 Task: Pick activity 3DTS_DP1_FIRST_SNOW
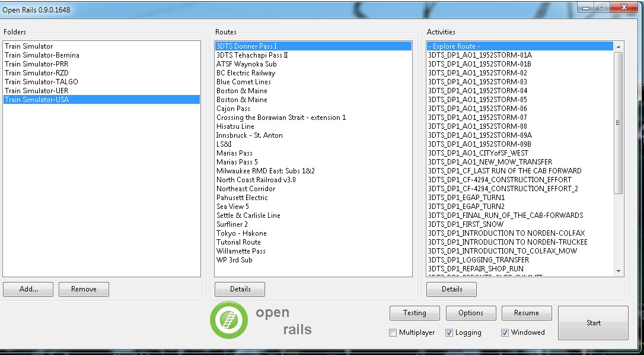(x=466, y=224)
